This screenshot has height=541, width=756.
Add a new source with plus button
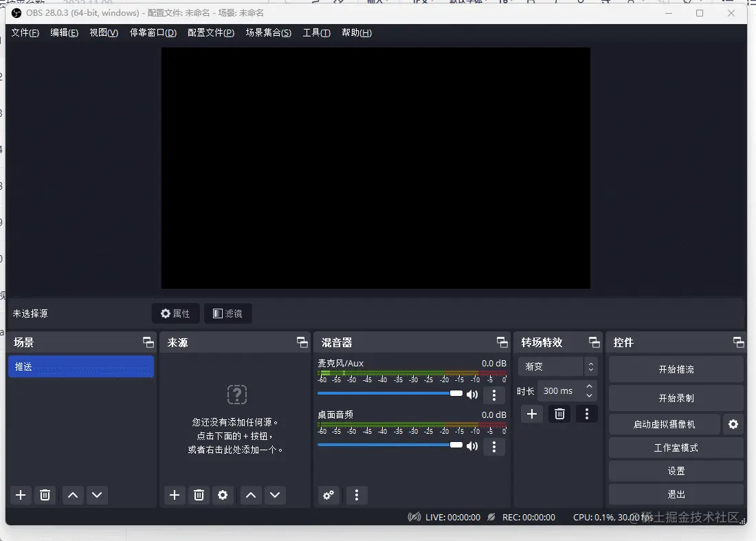[175, 495]
